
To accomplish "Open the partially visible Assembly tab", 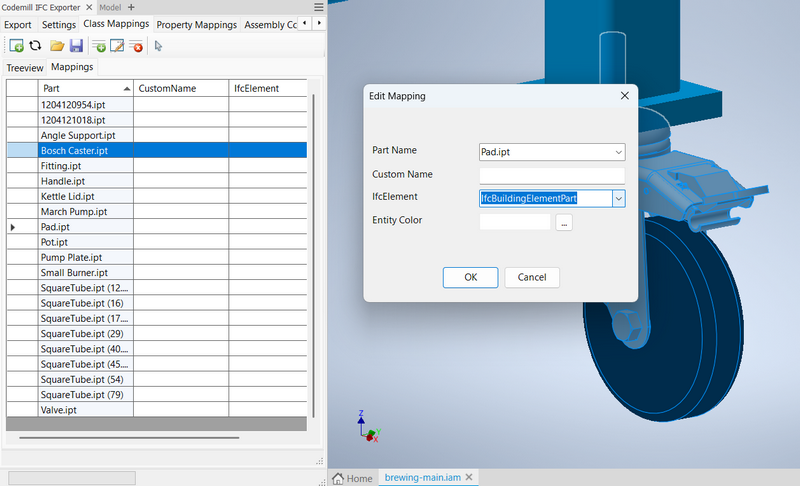I will (x=270, y=24).
